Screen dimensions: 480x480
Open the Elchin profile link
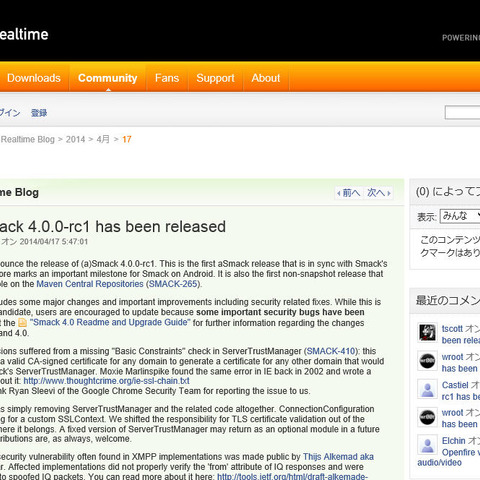[453, 441]
